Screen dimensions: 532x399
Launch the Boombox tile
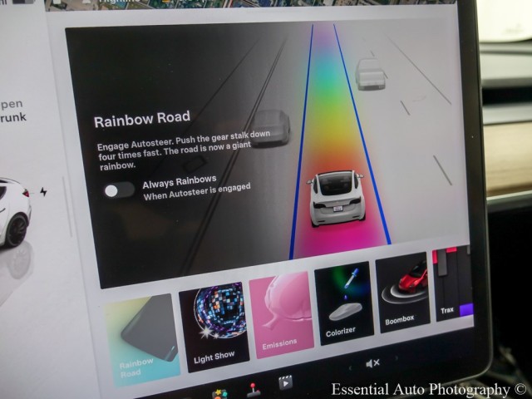(x=402, y=292)
